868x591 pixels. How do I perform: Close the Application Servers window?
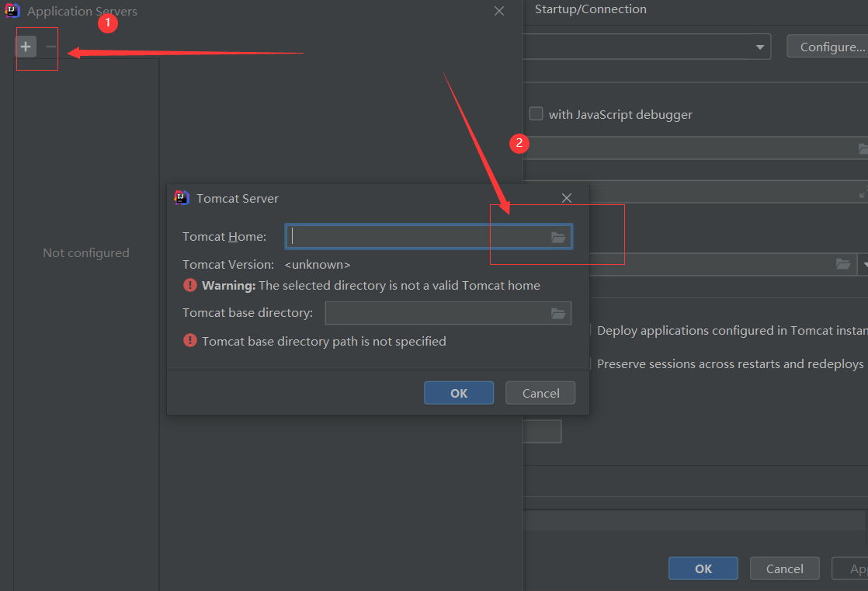pos(498,11)
